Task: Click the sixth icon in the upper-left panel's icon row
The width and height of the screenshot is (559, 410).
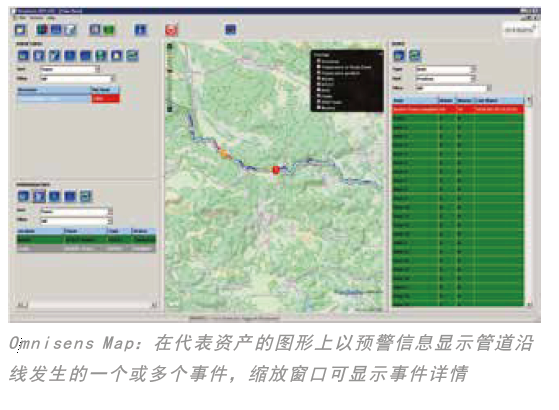Action: pyautogui.click(x=101, y=56)
